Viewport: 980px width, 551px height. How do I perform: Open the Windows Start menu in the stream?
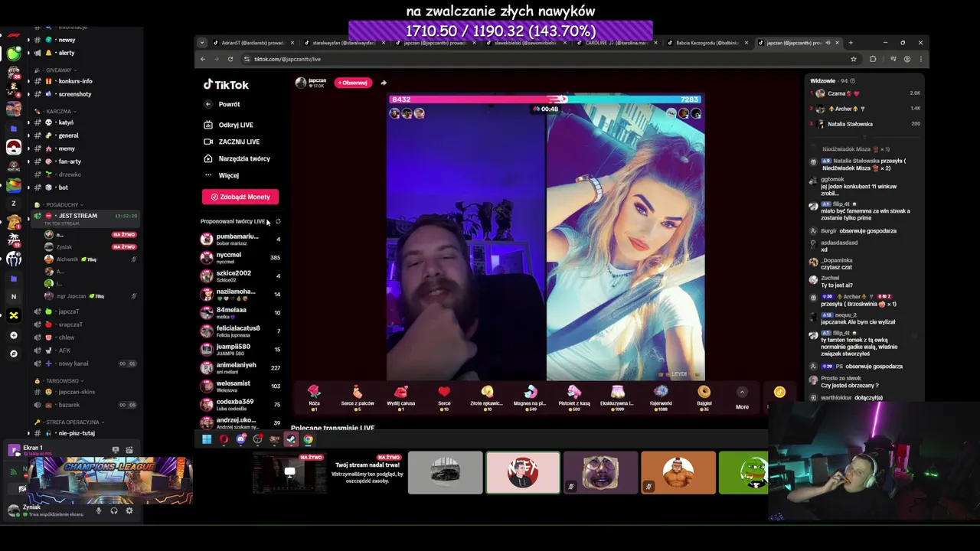207,439
